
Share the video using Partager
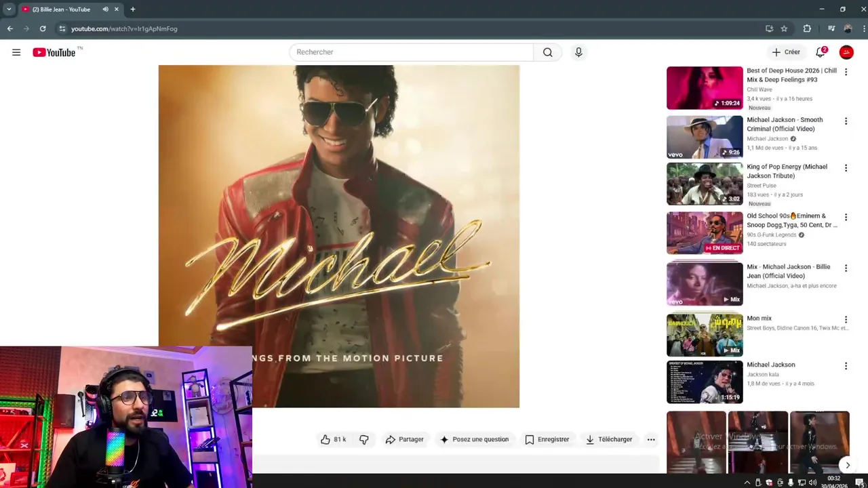404,439
